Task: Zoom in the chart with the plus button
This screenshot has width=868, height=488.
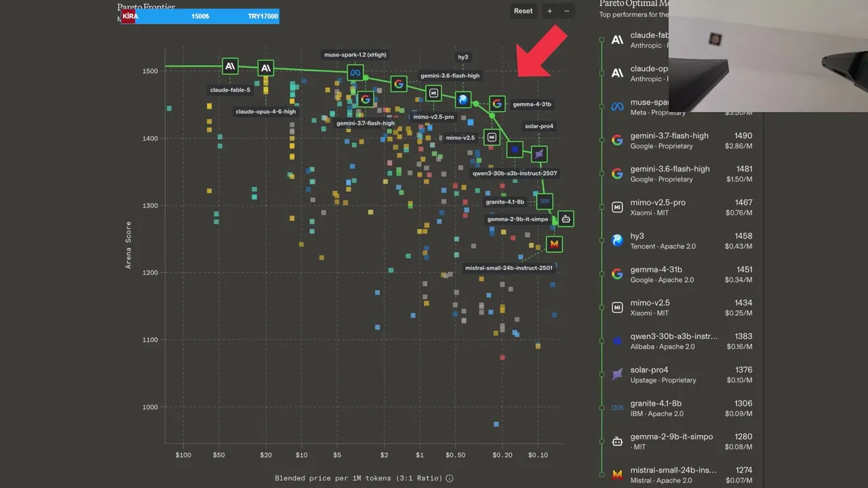Action: pyautogui.click(x=549, y=11)
